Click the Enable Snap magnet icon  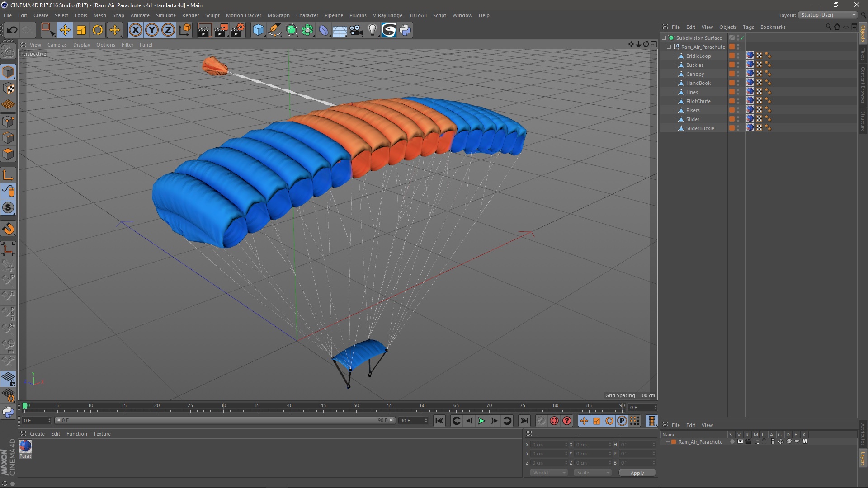(x=8, y=229)
